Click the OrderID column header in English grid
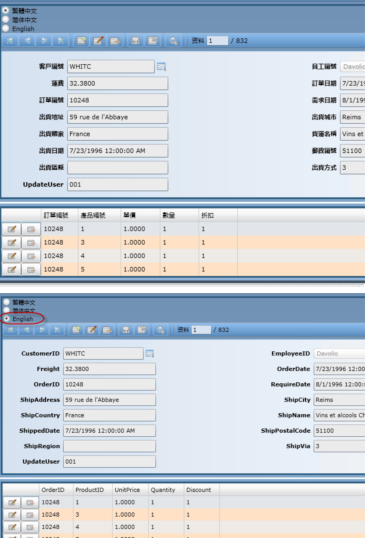Image resolution: width=365 pixels, height=538 pixels. click(56, 490)
